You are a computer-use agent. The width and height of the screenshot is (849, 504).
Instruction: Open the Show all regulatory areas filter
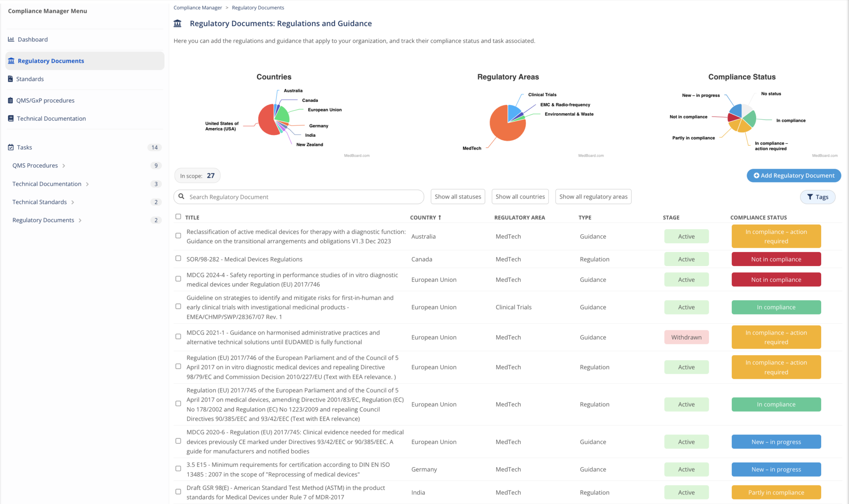(x=593, y=196)
